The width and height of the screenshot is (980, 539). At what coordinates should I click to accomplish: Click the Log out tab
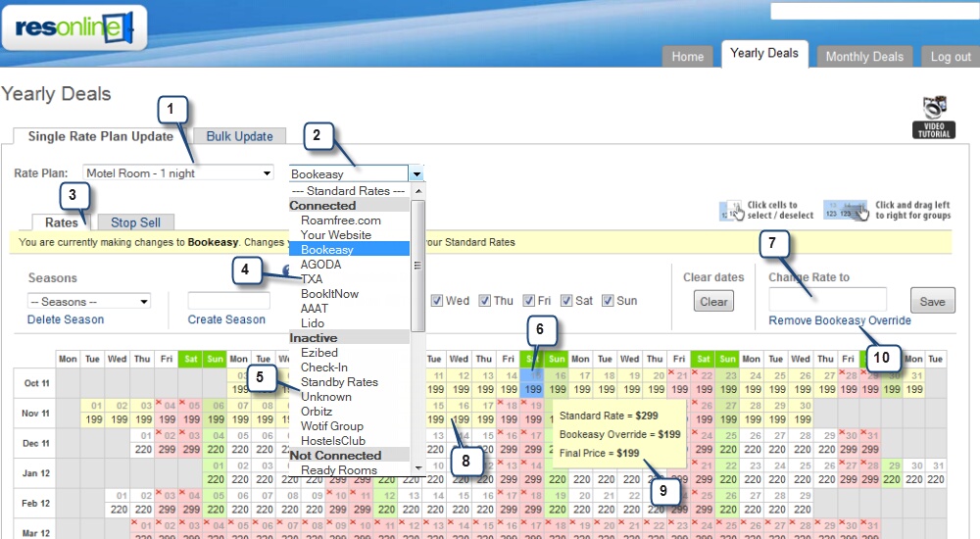pyautogui.click(x=951, y=56)
